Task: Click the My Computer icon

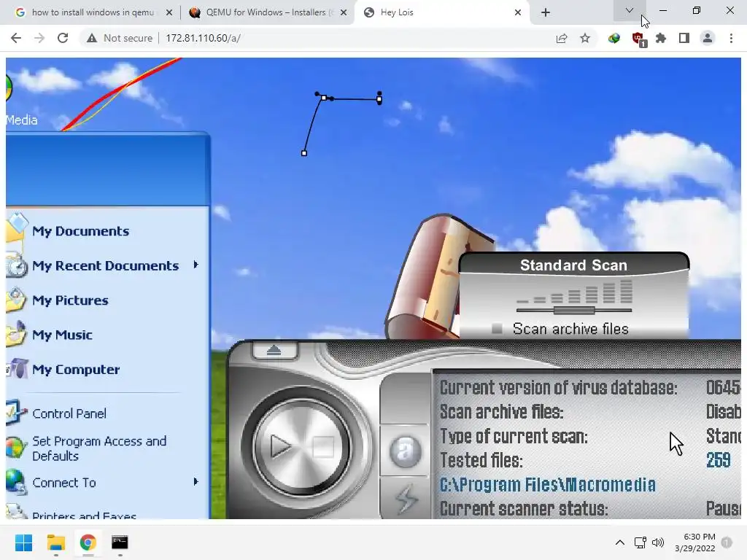Action: 18,368
